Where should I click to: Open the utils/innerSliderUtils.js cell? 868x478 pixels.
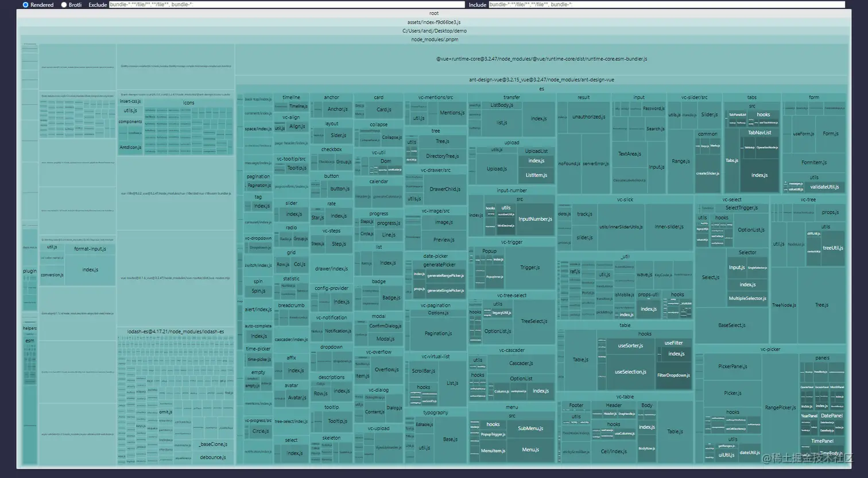(621, 227)
